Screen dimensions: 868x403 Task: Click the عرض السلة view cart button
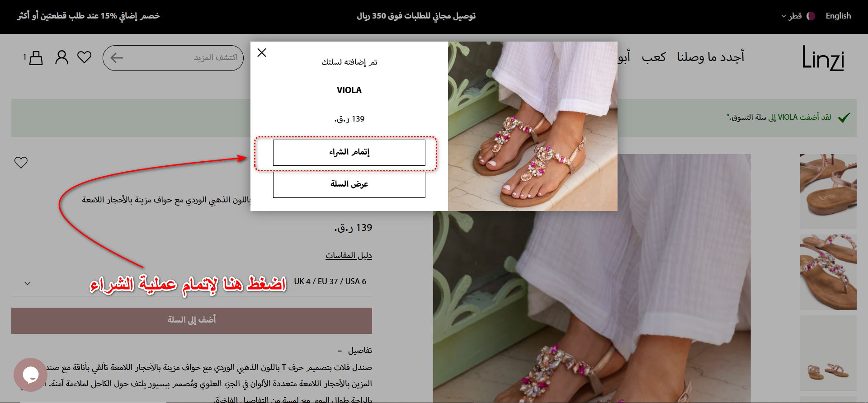point(349,184)
